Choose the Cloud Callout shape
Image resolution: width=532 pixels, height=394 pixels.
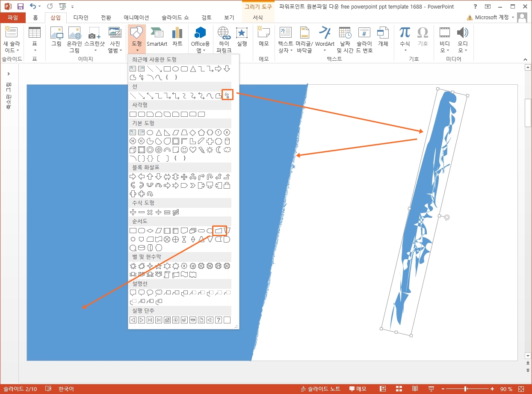[x=159, y=293]
